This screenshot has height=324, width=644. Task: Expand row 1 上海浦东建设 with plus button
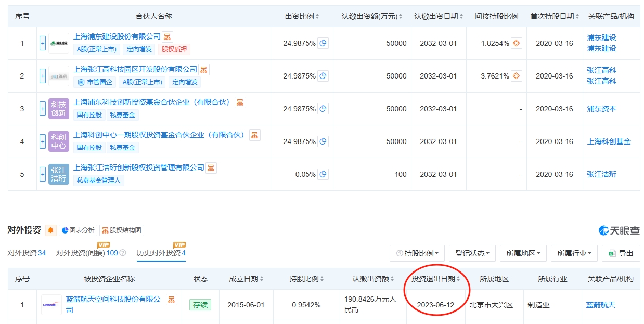pos(43,43)
